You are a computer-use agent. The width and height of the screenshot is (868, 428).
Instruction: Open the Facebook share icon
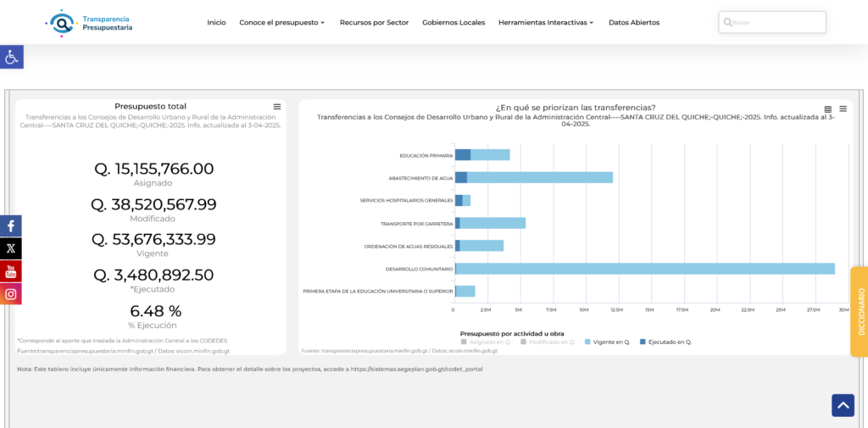pos(11,226)
